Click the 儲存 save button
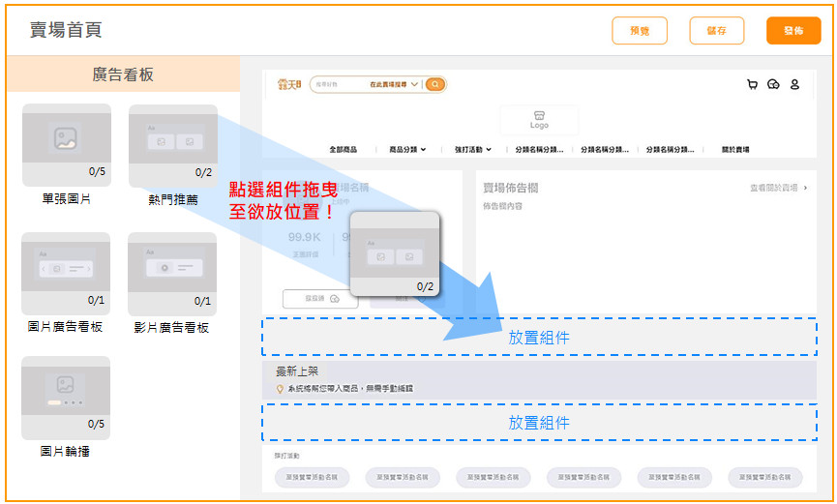The image size is (837, 504). tap(716, 31)
